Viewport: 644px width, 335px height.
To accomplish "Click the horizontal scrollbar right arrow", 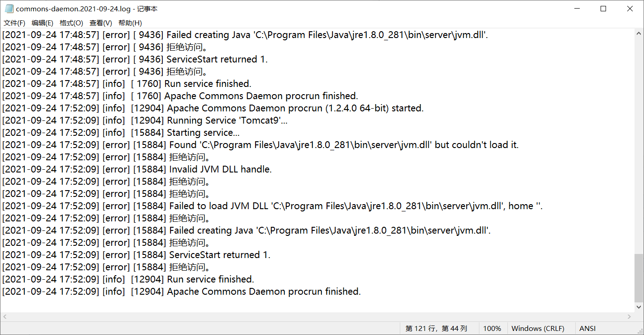I will tap(630, 317).
